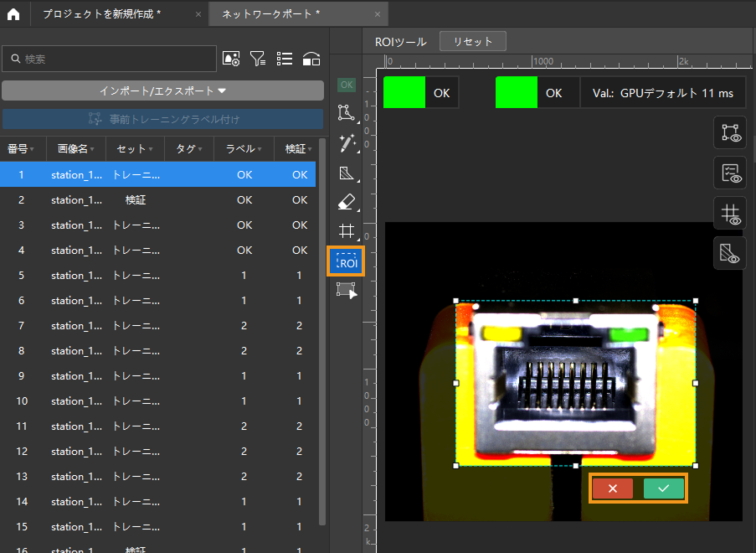Select the mask polygon tool

346,173
